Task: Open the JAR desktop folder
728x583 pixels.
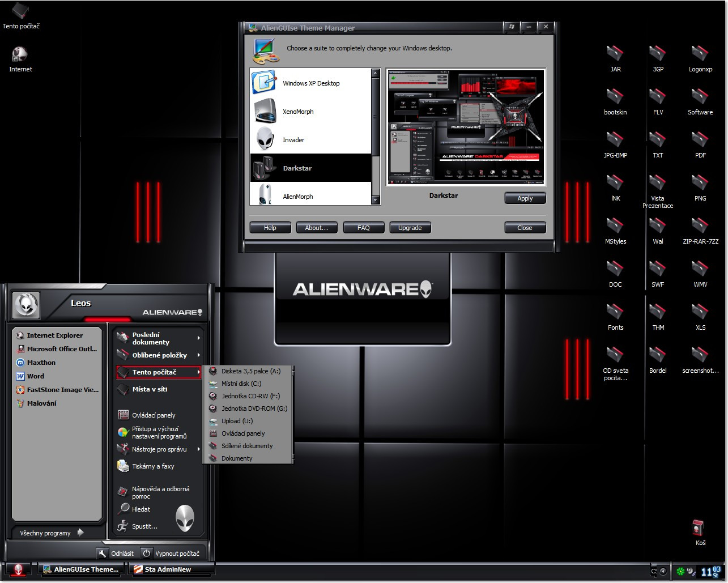Action: [x=615, y=59]
